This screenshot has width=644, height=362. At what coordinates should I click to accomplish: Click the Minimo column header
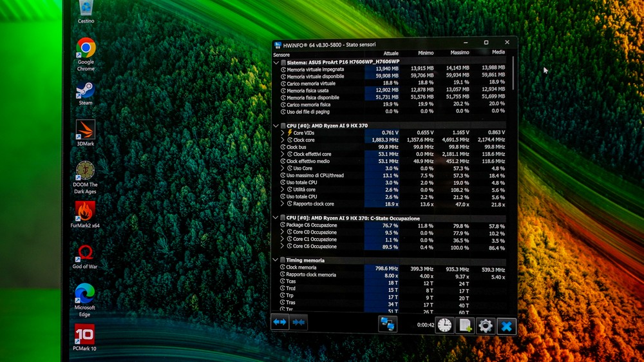point(426,53)
